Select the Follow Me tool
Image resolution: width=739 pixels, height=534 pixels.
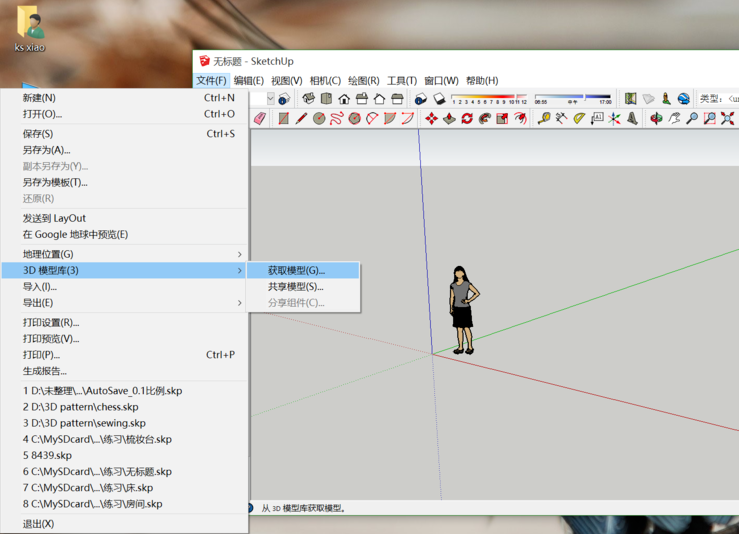click(x=484, y=118)
